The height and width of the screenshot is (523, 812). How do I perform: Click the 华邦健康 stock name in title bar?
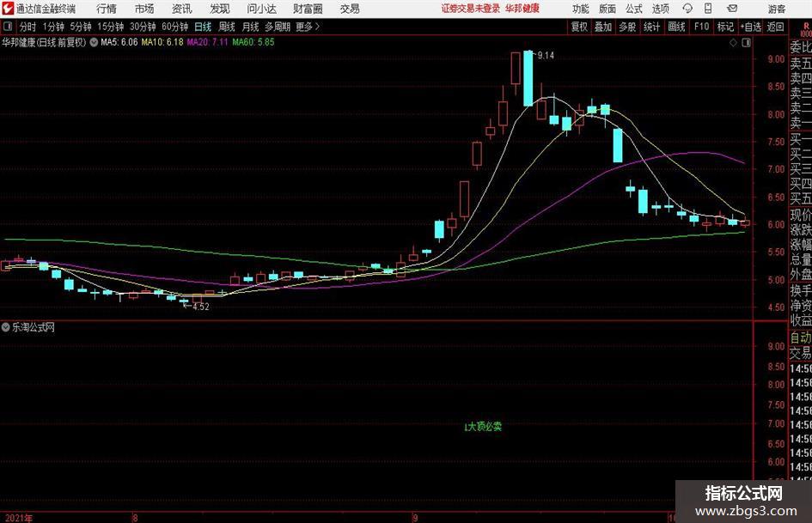(522, 9)
